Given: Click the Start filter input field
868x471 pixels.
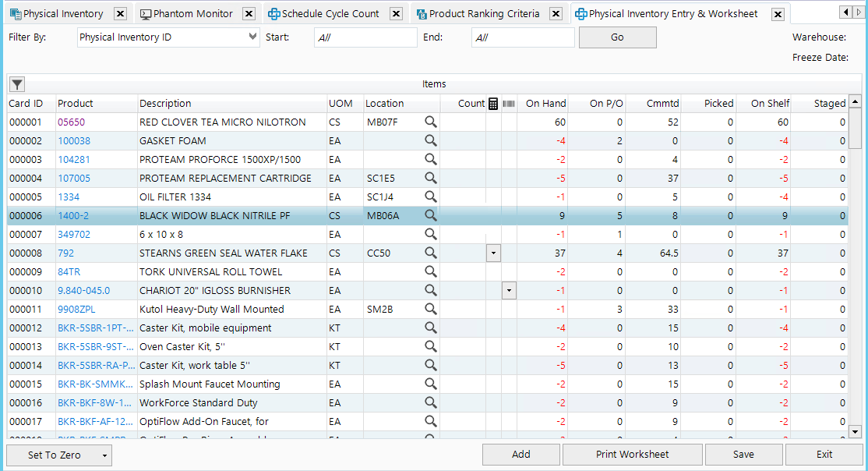Looking at the screenshot, I should [365, 37].
